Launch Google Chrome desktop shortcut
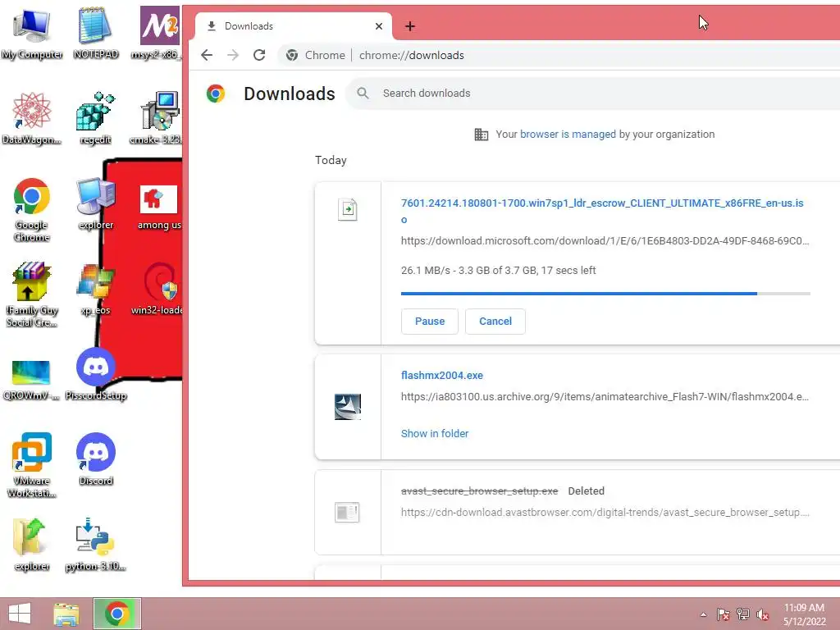Screen dimensions: 840x630 pos(32,209)
